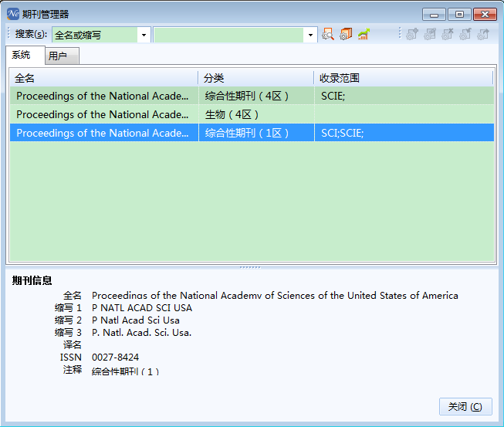The height and width of the screenshot is (427, 504).
Task: Sort by the 分类 column header
Action: (256, 78)
